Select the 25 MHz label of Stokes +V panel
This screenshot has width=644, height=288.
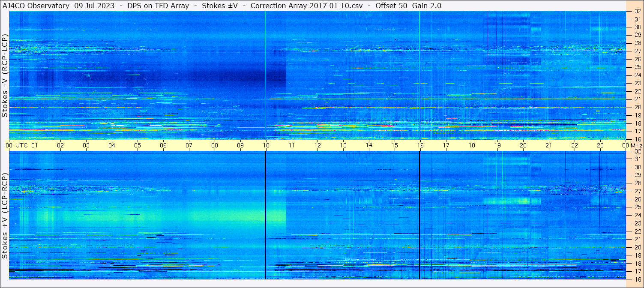click(638, 207)
